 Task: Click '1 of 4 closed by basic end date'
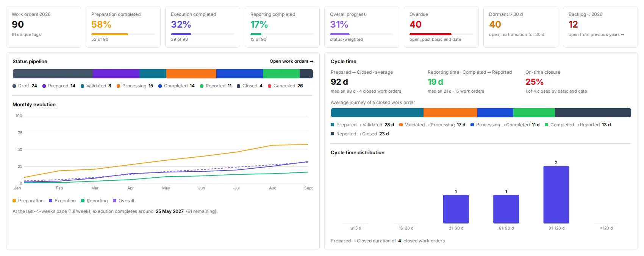[556, 91]
